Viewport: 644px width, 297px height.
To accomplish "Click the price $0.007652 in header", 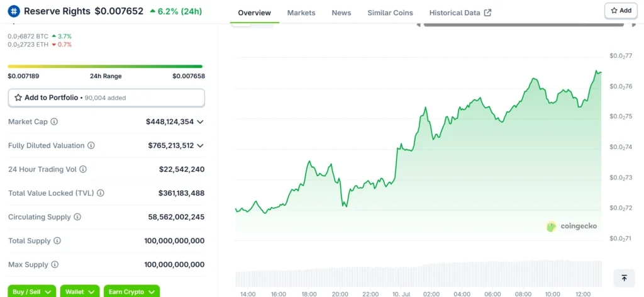I will click(x=119, y=11).
